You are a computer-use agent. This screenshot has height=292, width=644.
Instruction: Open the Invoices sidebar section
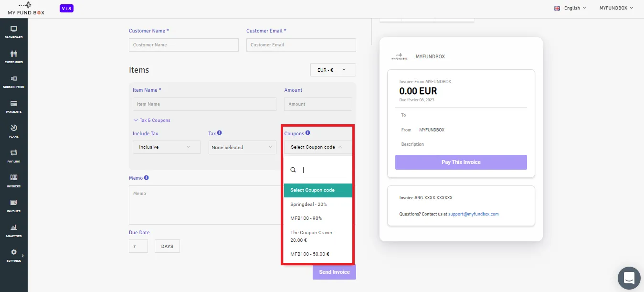click(x=14, y=181)
